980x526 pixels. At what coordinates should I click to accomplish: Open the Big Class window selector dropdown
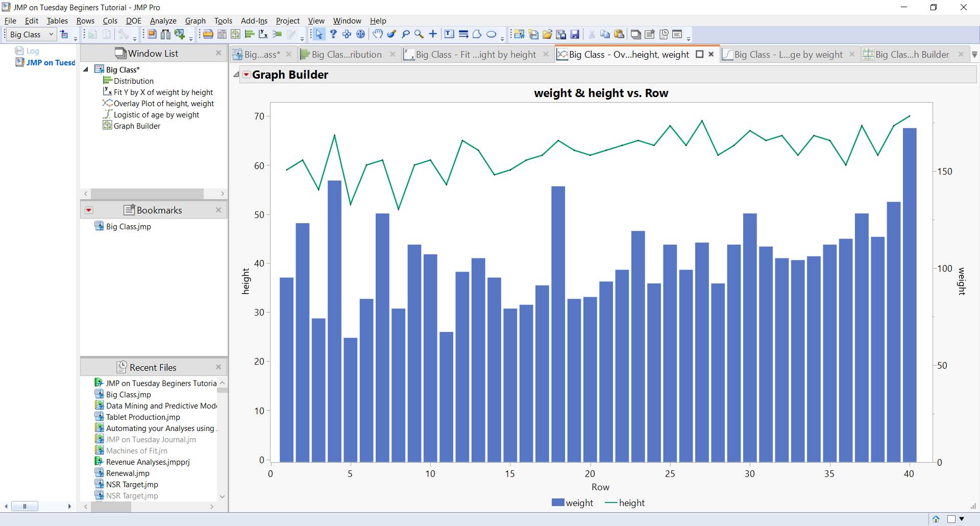point(51,34)
